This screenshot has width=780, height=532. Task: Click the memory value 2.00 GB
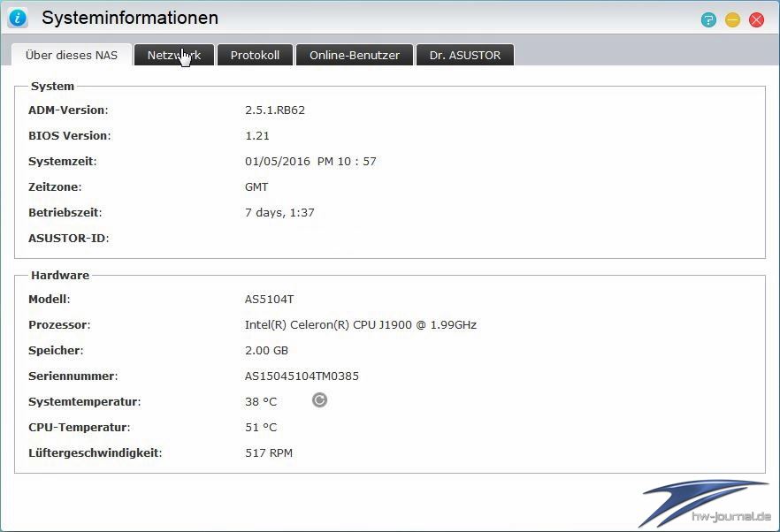pyautogui.click(x=267, y=351)
